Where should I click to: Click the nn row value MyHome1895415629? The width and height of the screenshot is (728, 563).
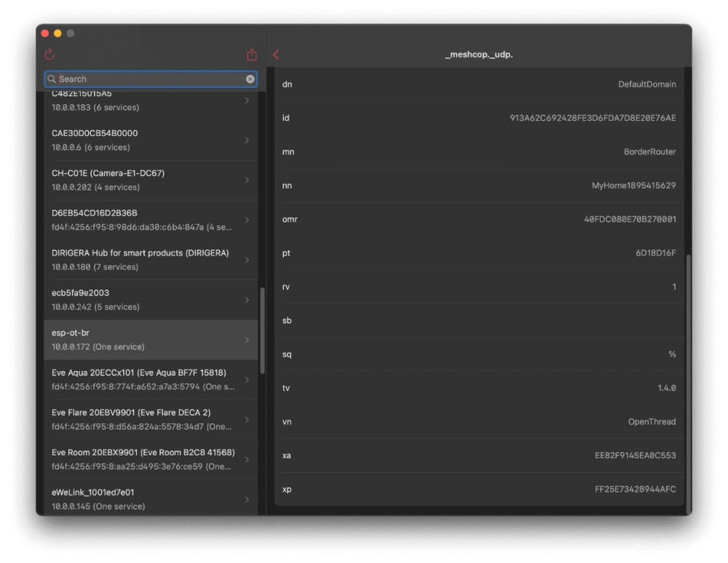633,185
